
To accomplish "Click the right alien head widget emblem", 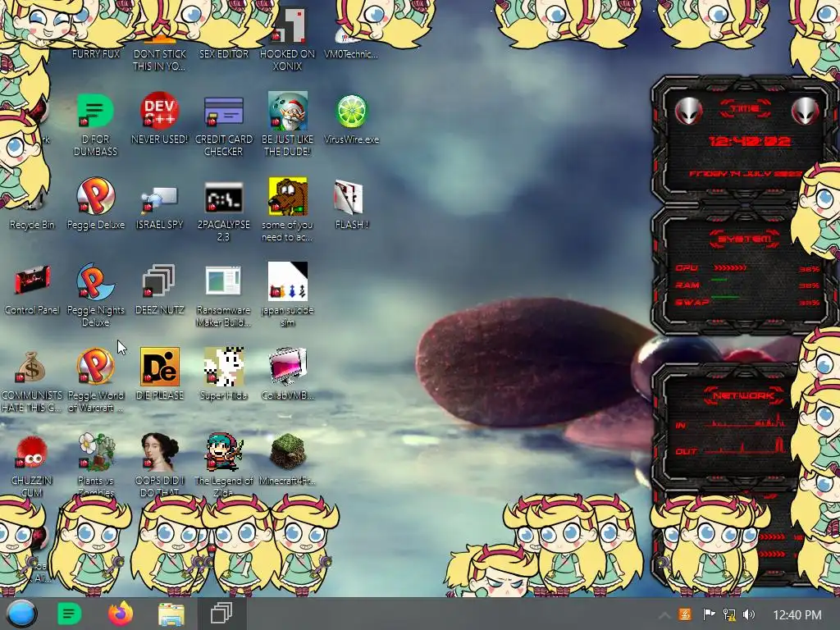I will tap(806, 111).
